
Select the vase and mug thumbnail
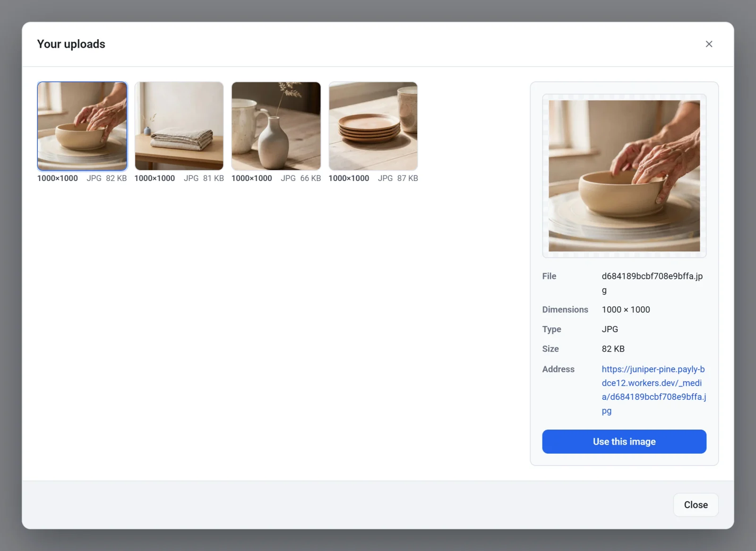(276, 126)
